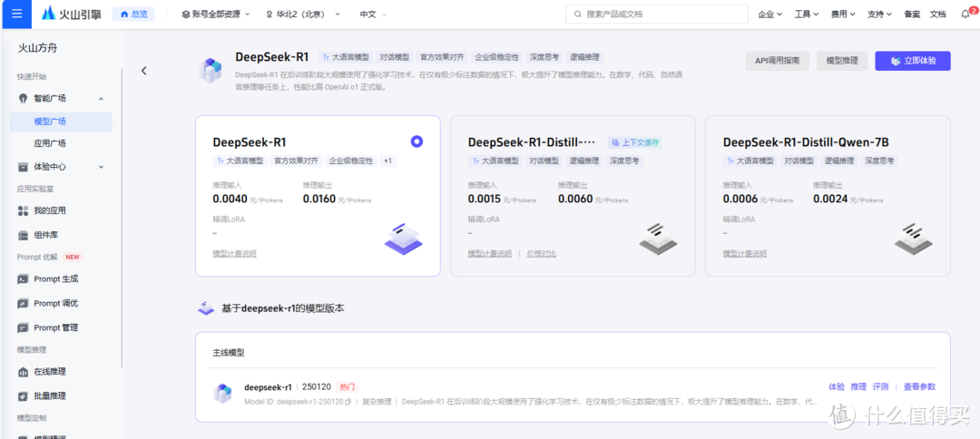Copy the Model ID deepseek-r1-250120

click(x=348, y=402)
